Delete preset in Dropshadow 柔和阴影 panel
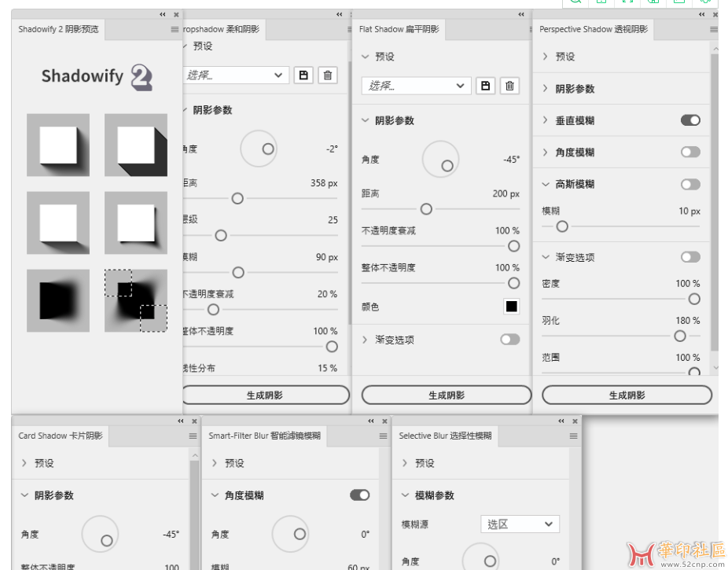 pyautogui.click(x=328, y=75)
